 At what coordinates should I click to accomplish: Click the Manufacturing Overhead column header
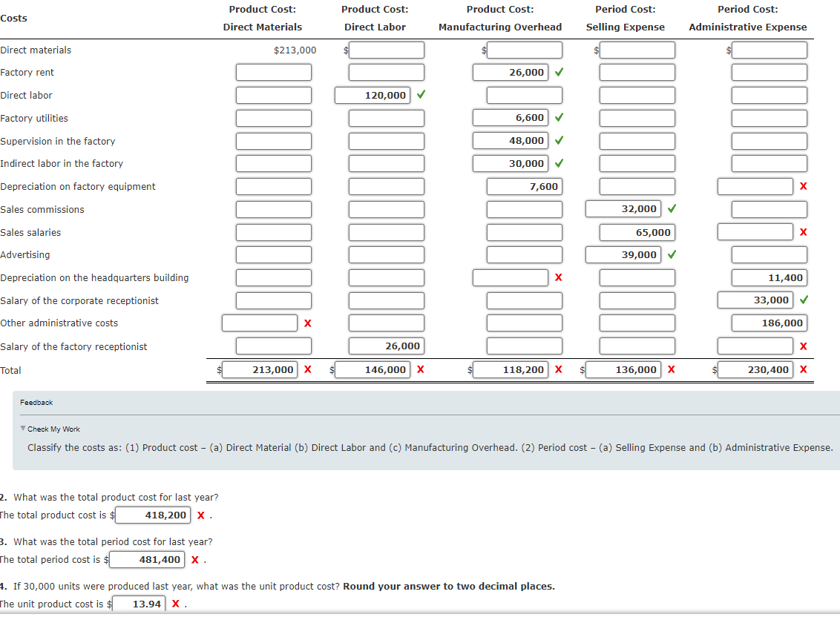[500, 19]
